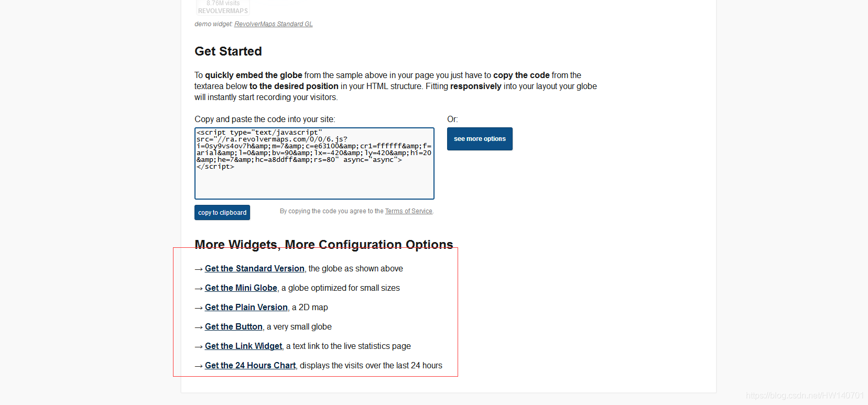Open Get the Standard Version link
Viewport: 868px width, 405px height.
click(x=255, y=269)
